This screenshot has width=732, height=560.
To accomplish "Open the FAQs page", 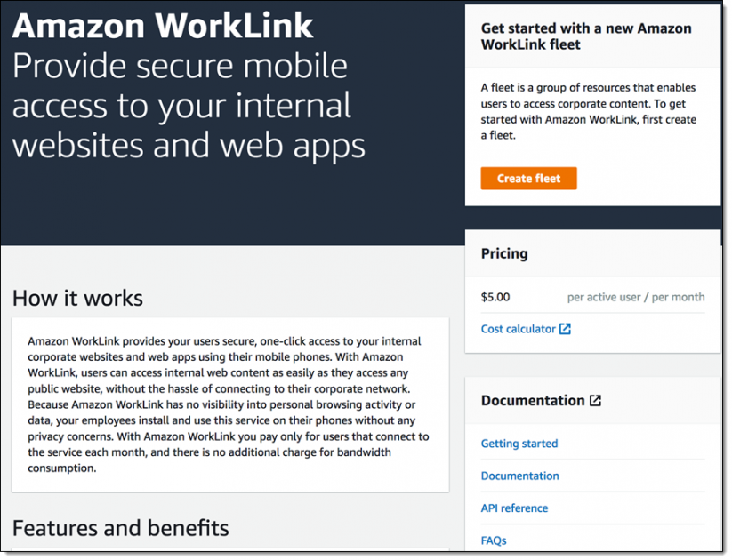I will [493, 540].
